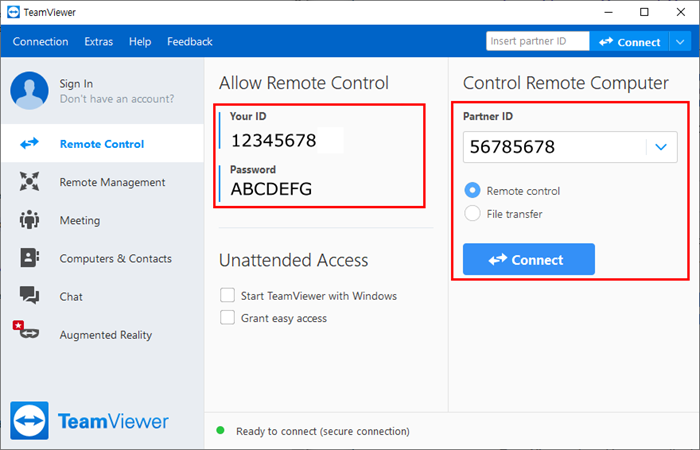Image resolution: width=700 pixels, height=450 pixels.
Task: Click the user avatar profile icon
Action: coord(29,91)
